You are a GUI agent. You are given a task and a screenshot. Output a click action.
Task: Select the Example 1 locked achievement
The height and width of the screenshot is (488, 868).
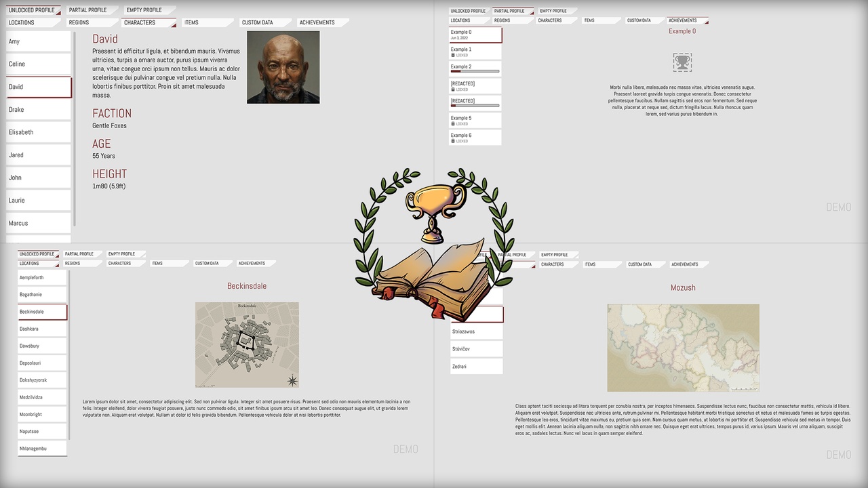pos(475,52)
